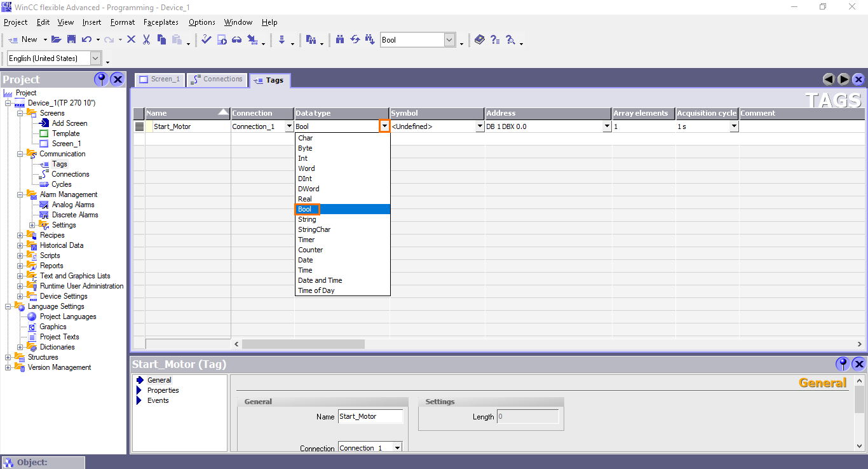Open Add Screen in project tree

pyautogui.click(x=69, y=123)
